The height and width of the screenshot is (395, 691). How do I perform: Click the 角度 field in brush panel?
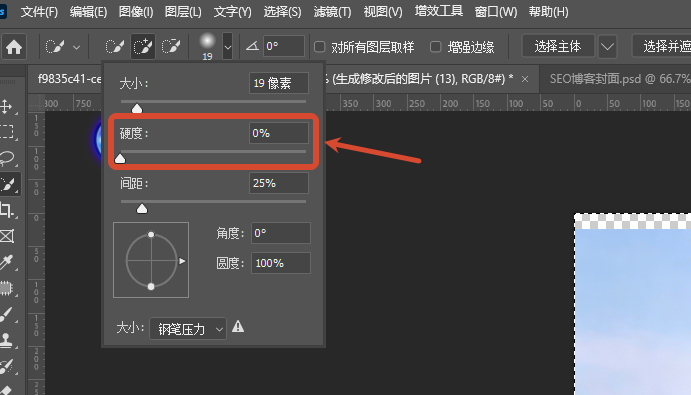point(281,233)
